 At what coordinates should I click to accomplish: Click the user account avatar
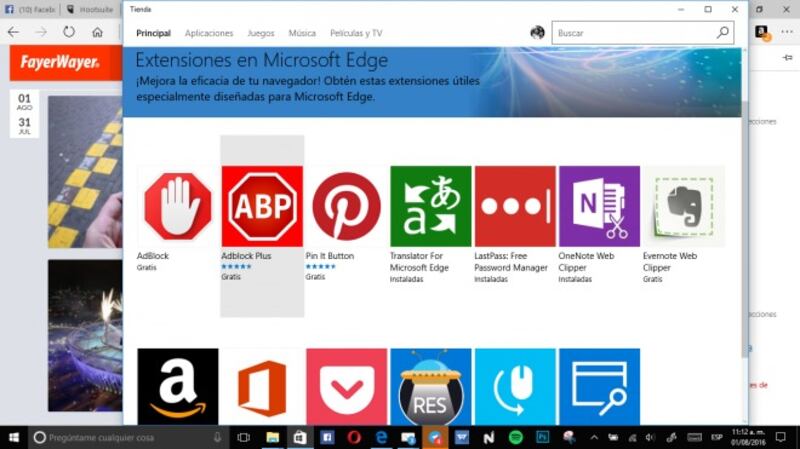(x=537, y=33)
